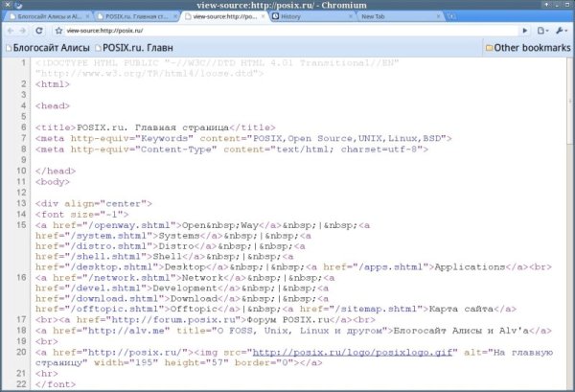This screenshot has width=575, height=392.
Task: Open the wrench settings menu
Action: (x=562, y=31)
